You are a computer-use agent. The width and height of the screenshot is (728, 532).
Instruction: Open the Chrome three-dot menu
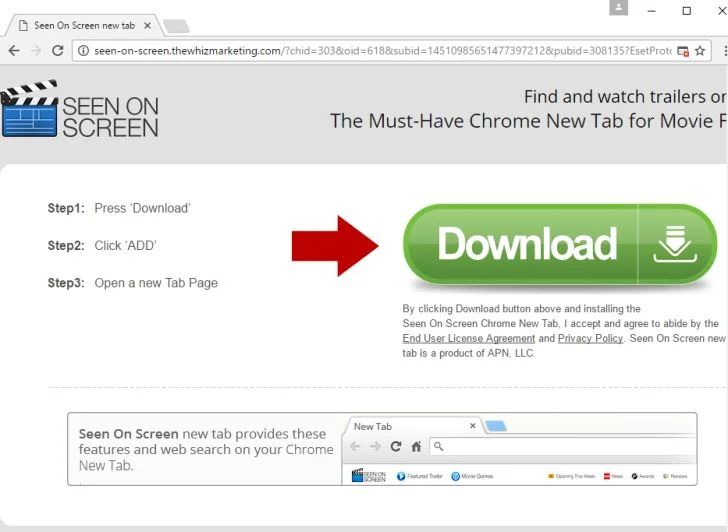(725, 51)
